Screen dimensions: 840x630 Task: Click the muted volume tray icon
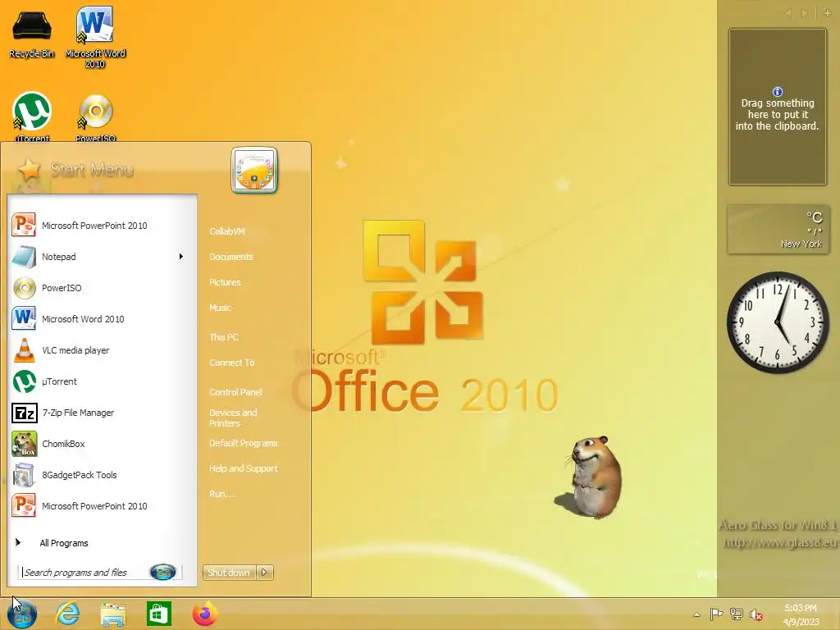click(756, 614)
